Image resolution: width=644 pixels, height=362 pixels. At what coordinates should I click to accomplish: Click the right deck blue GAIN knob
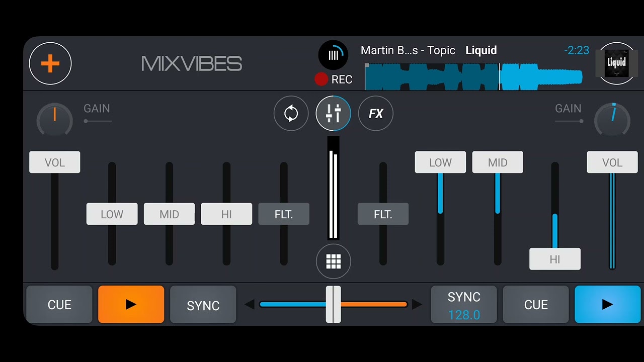click(612, 121)
